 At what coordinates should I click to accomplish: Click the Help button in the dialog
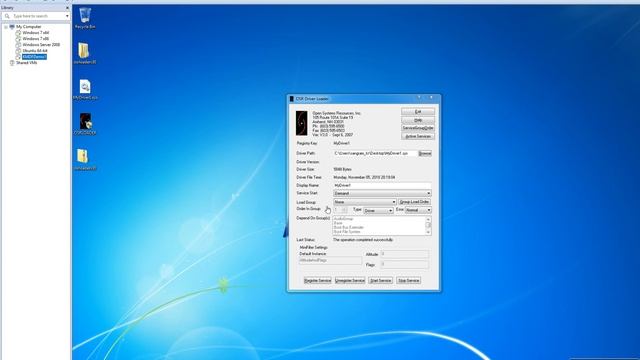click(418, 120)
